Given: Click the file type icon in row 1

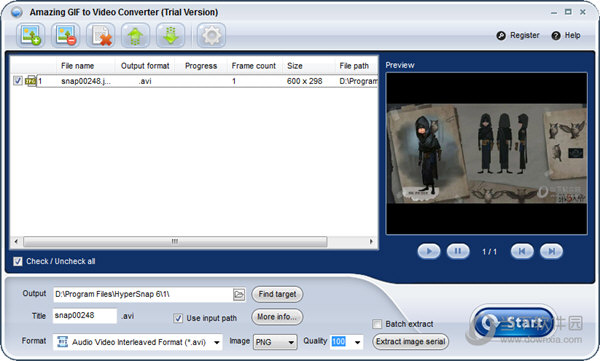Looking at the screenshot, I should coord(30,81).
